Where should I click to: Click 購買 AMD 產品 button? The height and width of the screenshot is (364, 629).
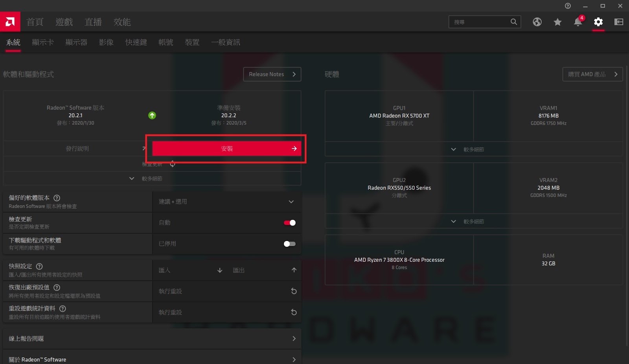[x=592, y=74]
